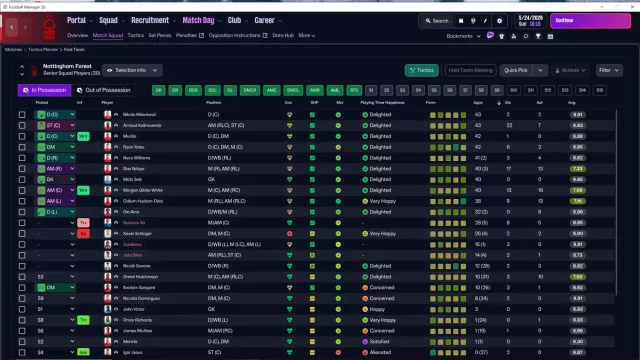Tick the checkbox for Nikola Milenkovic row
This screenshot has height=360, width=640.
pyautogui.click(x=22, y=115)
